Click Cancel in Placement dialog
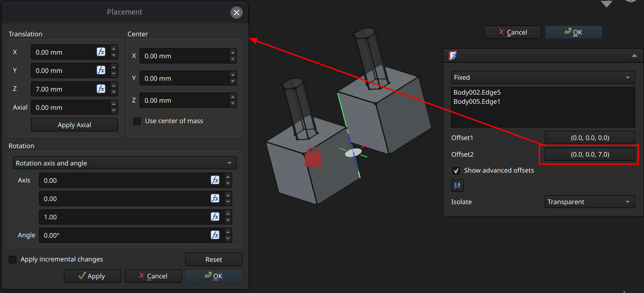 click(x=153, y=276)
